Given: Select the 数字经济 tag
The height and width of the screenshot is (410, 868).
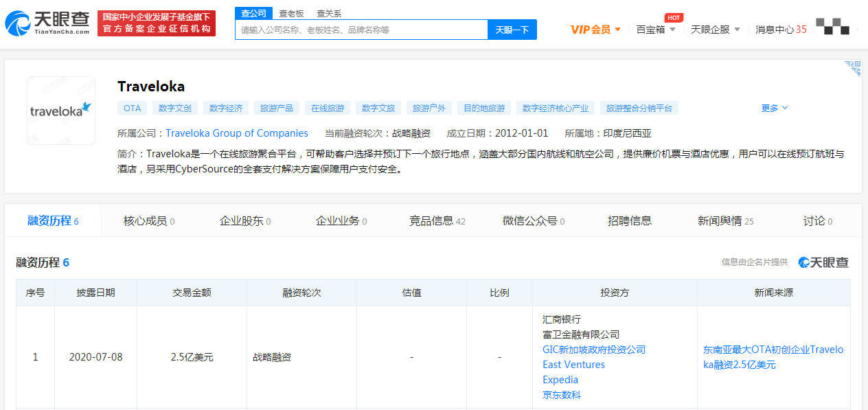Looking at the screenshot, I should pyautogui.click(x=226, y=108).
